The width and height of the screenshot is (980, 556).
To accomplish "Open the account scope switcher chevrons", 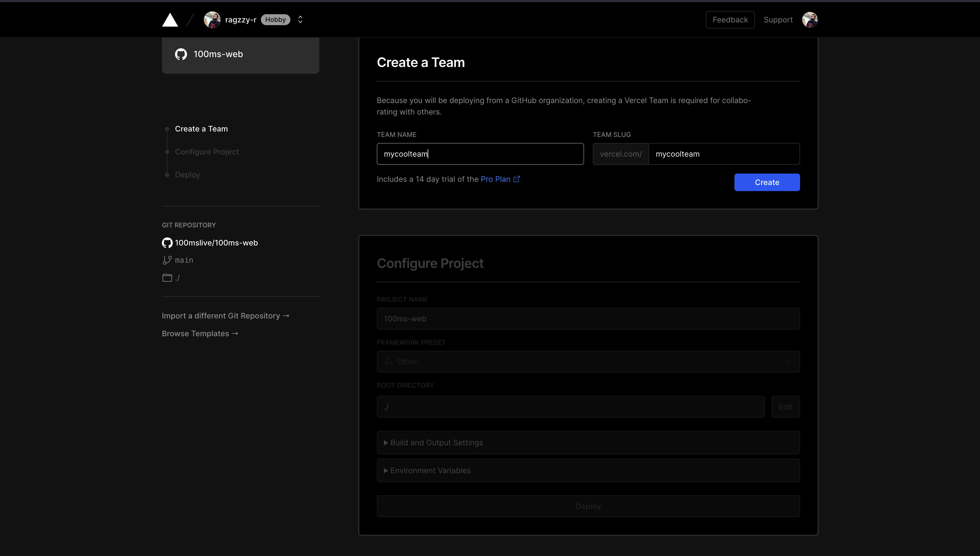I will tap(300, 20).
